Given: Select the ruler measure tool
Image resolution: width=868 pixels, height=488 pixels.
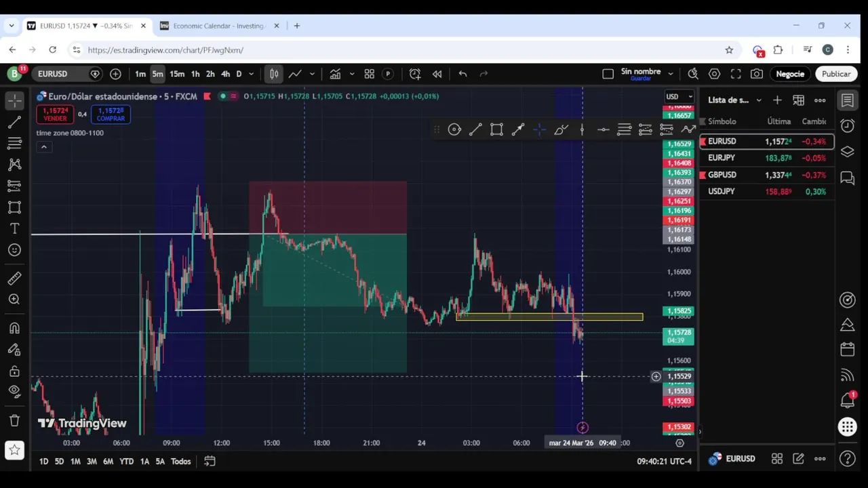Looking at the screenshot, I should pyautogui.click(x=14, y=278).
